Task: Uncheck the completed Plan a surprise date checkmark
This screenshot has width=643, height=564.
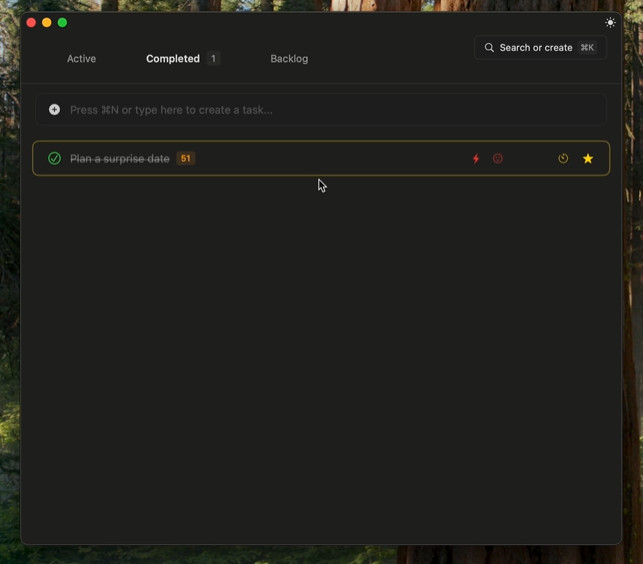Action: 54,158
